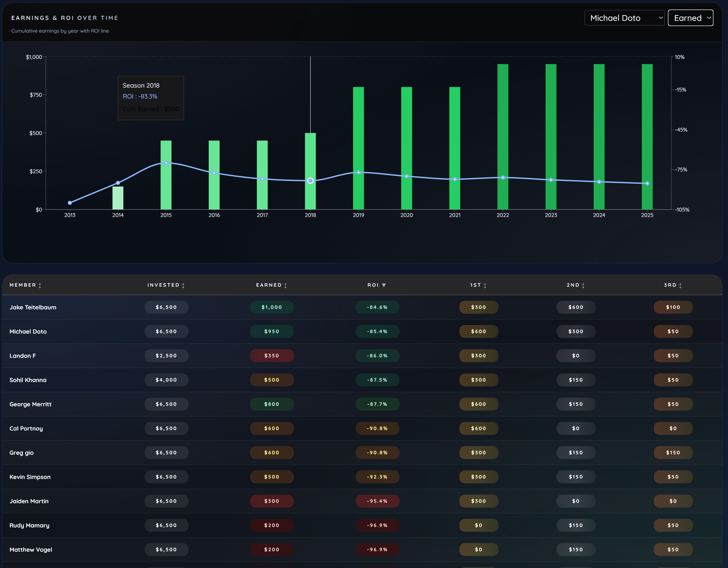Click Kevin Simpson's -92.3% ROI badge
Image resolution: width=728 pixels, height=568 pixels.
pyautogui.click(x=377, y=477)
